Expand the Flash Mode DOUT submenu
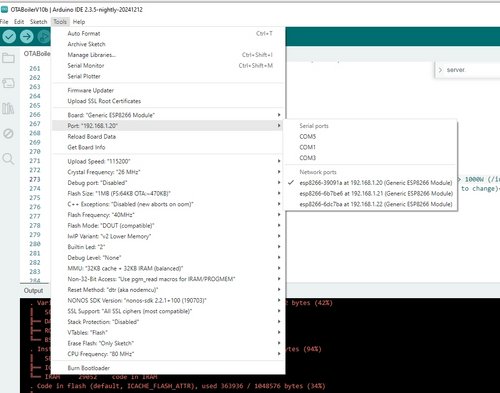The width and height of the screenshot is (500, 393). coord(168,225)
